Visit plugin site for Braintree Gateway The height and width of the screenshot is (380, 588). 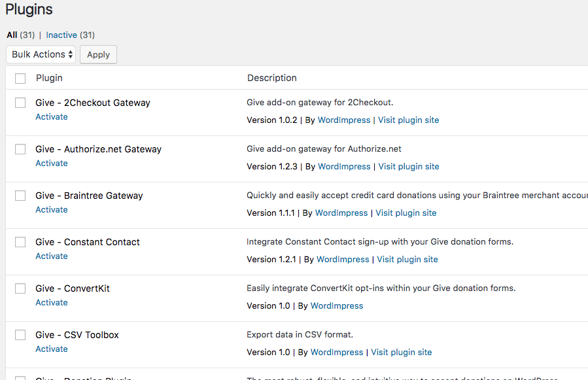[406, 213]
